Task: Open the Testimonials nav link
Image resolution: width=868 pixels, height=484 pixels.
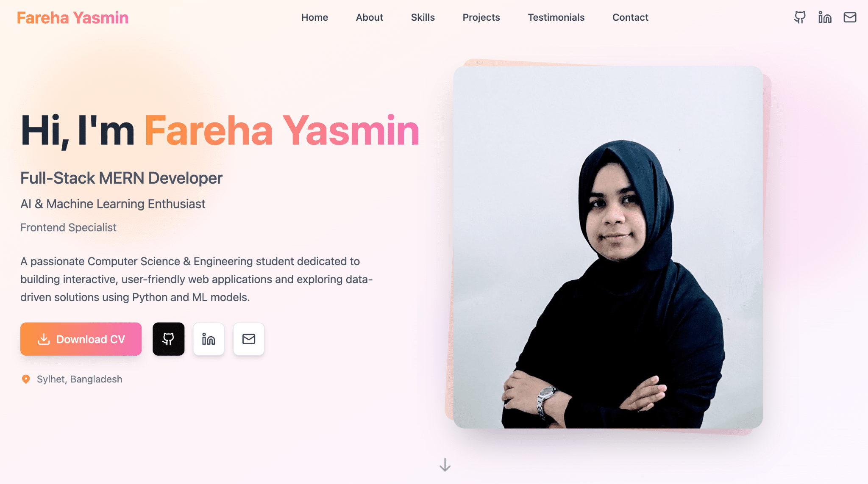Action: click(x=556, y=17)
